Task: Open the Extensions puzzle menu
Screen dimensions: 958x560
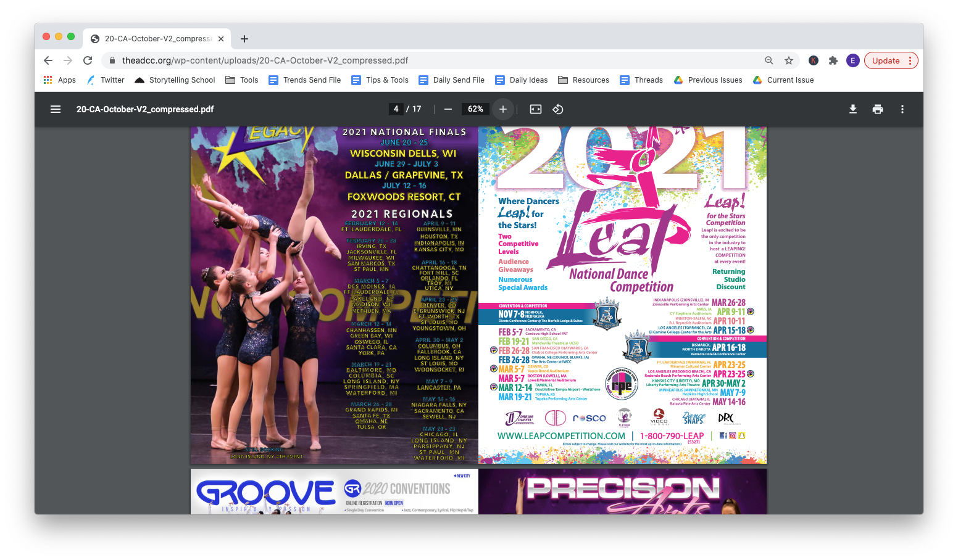Action: [833, 60]
